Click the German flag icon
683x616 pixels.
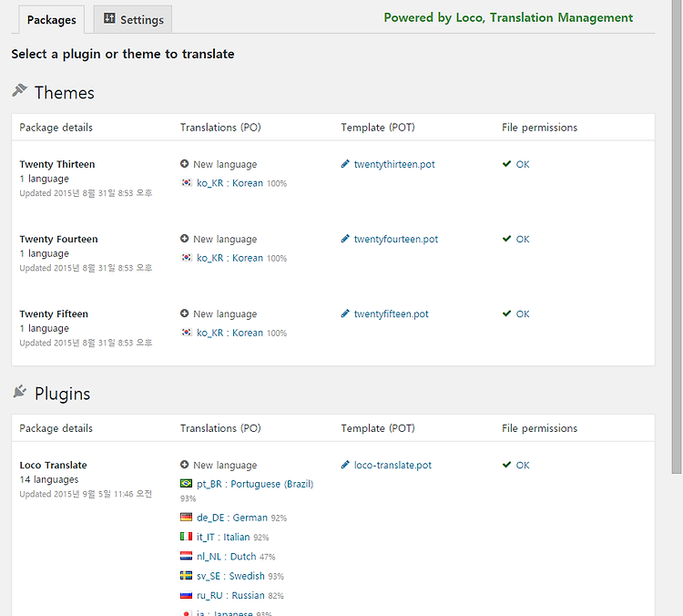[x=187, y=517]
